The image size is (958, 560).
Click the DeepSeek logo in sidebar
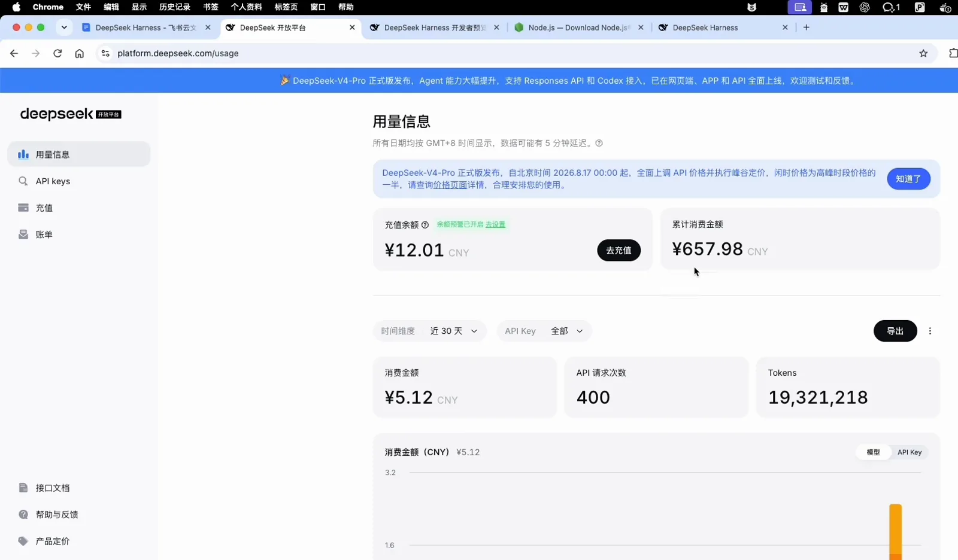(x=71, y=114)
